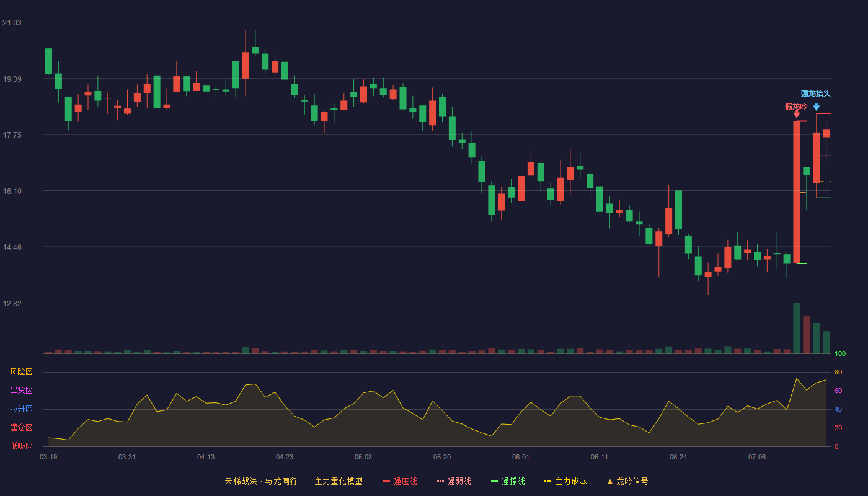868x496 pixels.
Task: Click the 12.82 price axis label
Action: click(x=12, y=304)
